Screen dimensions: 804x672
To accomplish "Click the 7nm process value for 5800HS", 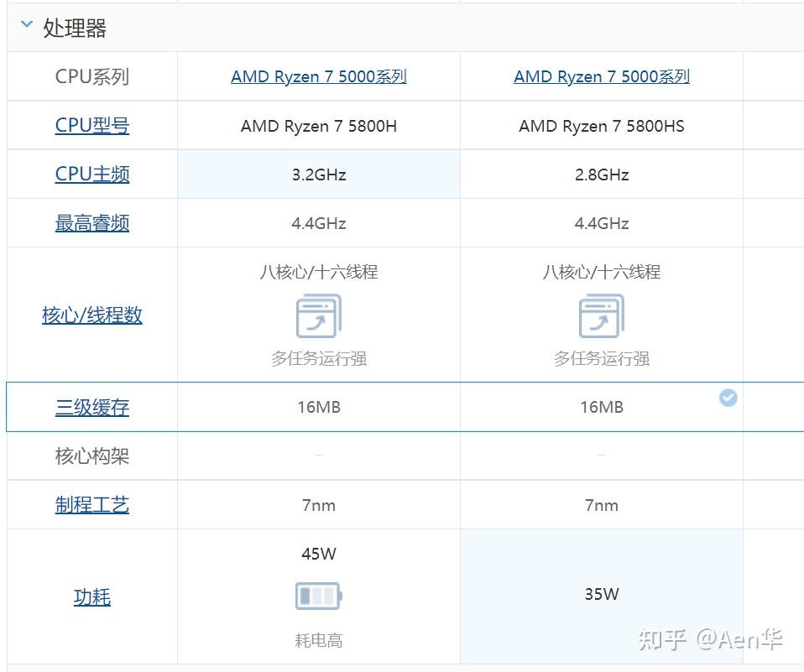I will (602, 505).
